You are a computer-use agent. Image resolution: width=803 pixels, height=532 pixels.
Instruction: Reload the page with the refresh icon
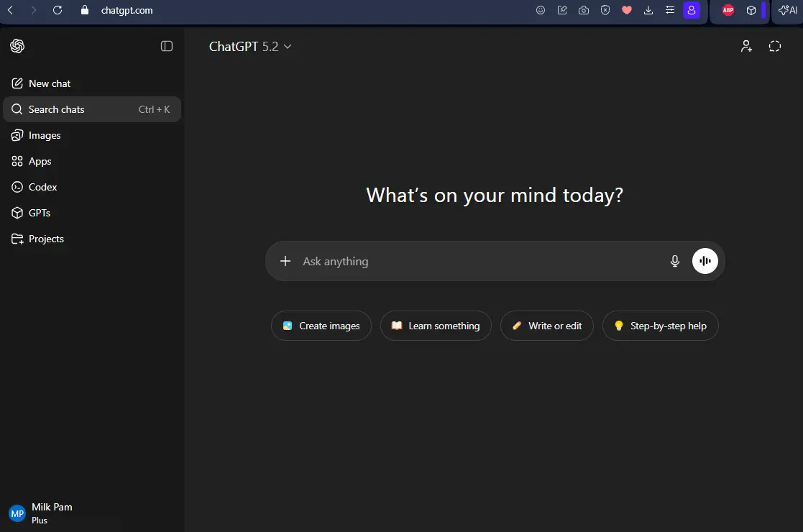coord(58,10)
